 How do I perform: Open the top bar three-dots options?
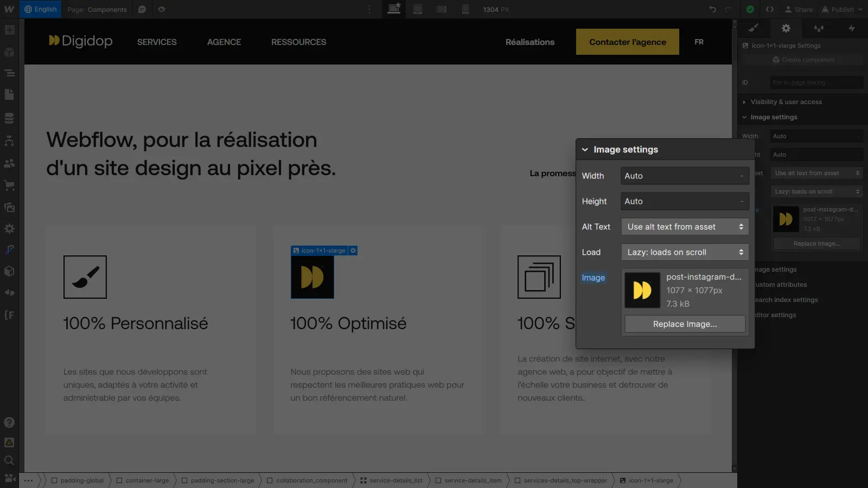[x=369, y=9]
